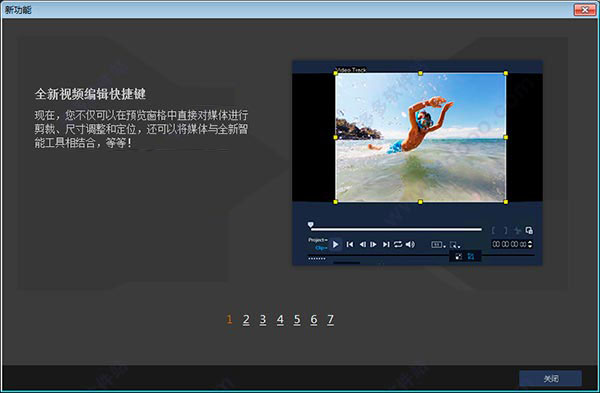Go to page 5 of new features
This screenshot has width=600, height=393.
click(297, 320)
